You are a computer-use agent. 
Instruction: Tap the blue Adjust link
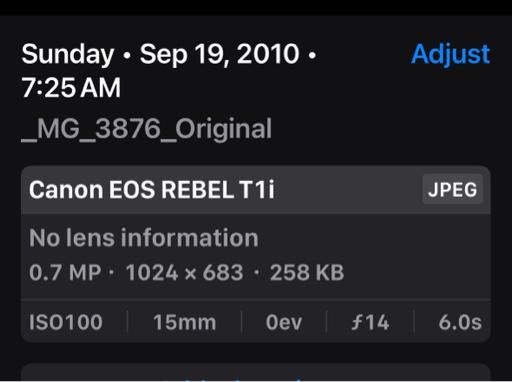pyautogui.click(x=450, y=55)
